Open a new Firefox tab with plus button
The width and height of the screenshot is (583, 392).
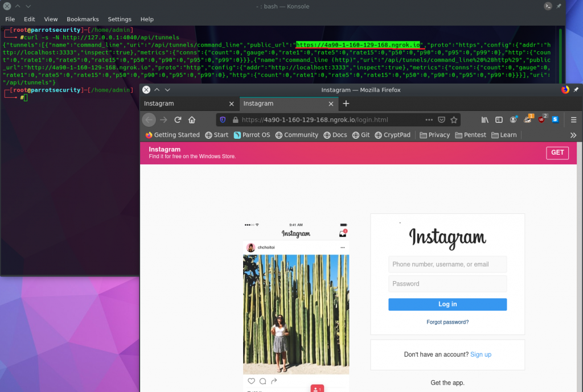(x=346, y=104)
